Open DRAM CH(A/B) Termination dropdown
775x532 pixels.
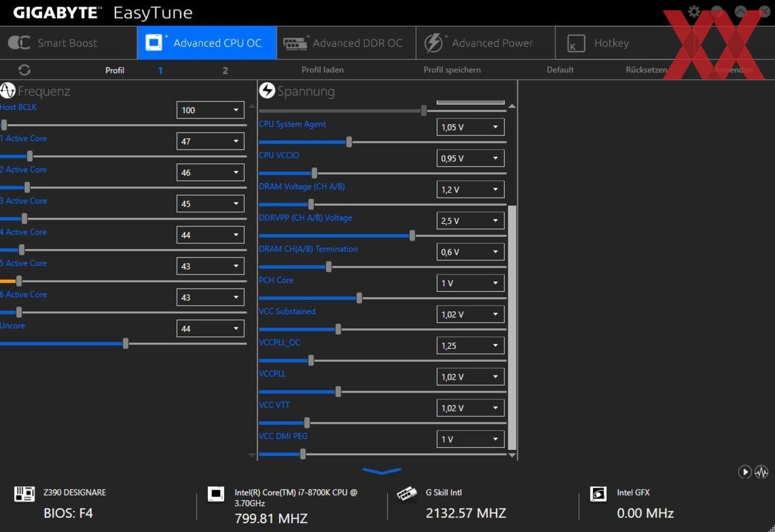point(470,252)
